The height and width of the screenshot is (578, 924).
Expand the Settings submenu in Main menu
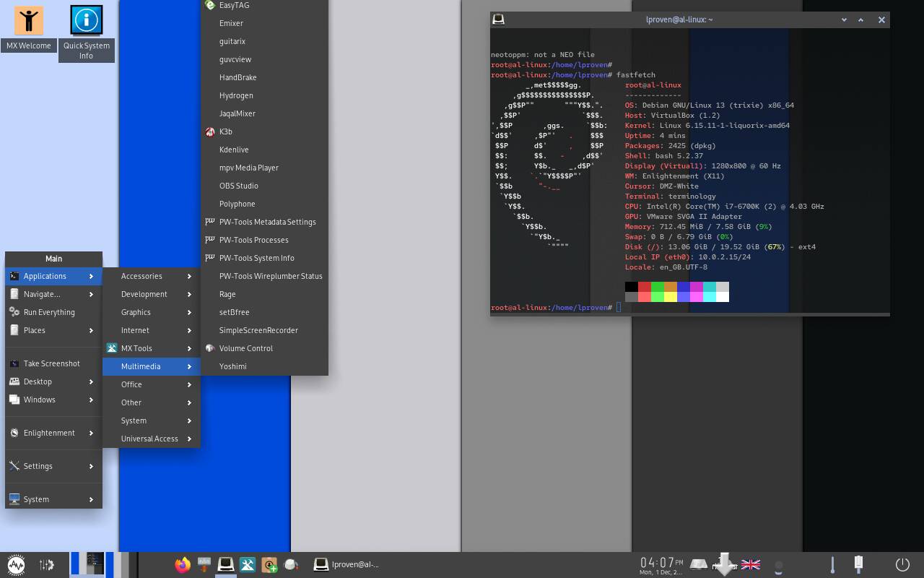tap(53, 466)
